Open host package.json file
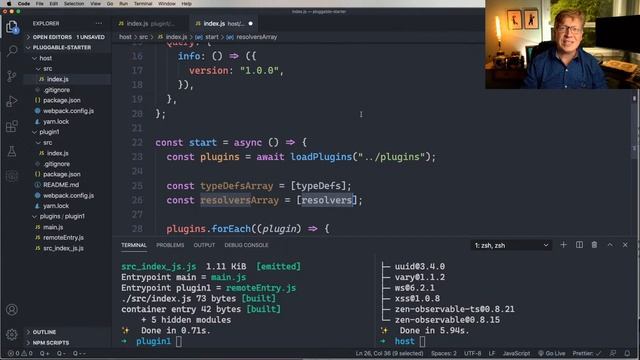This screenshot has height=360, width=640. pos(62,100)
